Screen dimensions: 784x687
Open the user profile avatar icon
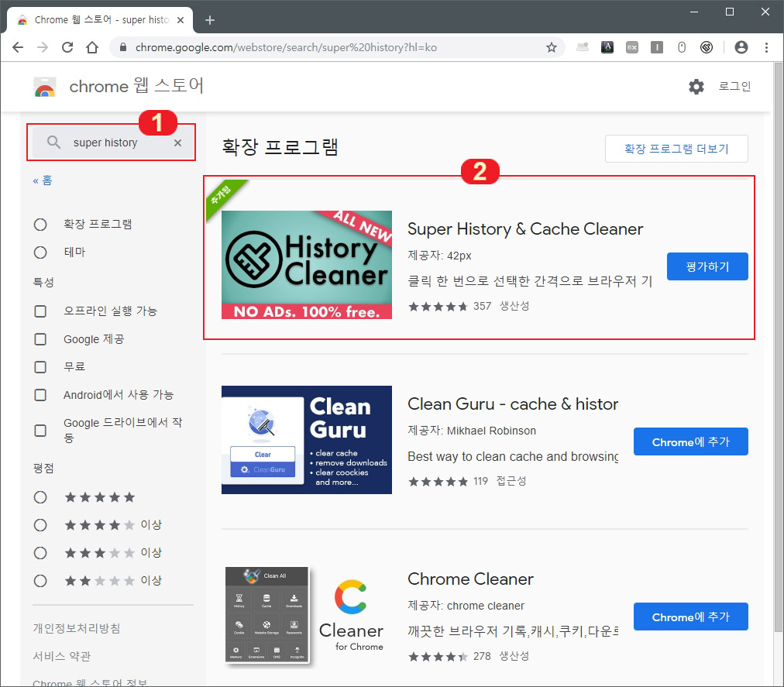pos(741,47)
